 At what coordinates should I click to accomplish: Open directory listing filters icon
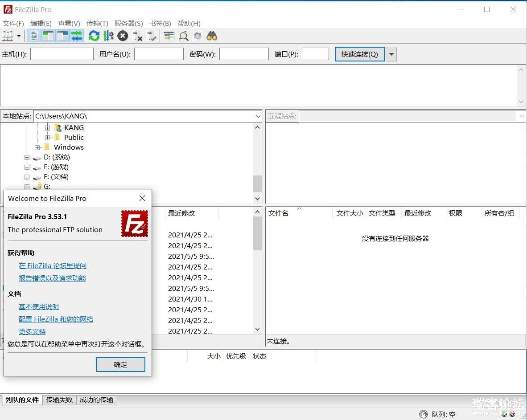coord(169,36)
